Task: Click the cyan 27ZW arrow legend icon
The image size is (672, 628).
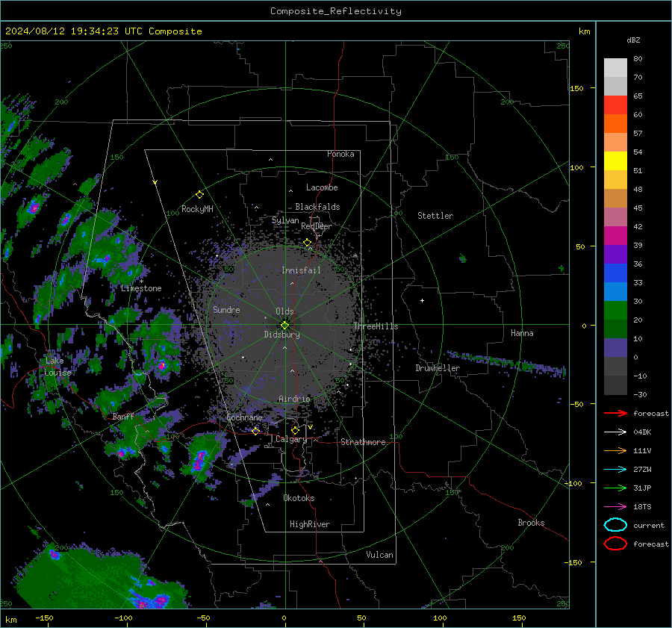Action: coord(615,470)
